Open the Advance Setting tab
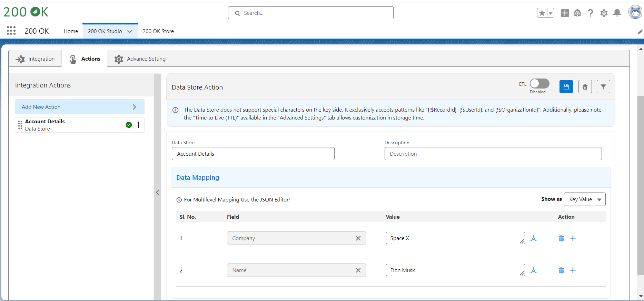Image resolution: width=644 pixels, height=301 pixels. 140,59
